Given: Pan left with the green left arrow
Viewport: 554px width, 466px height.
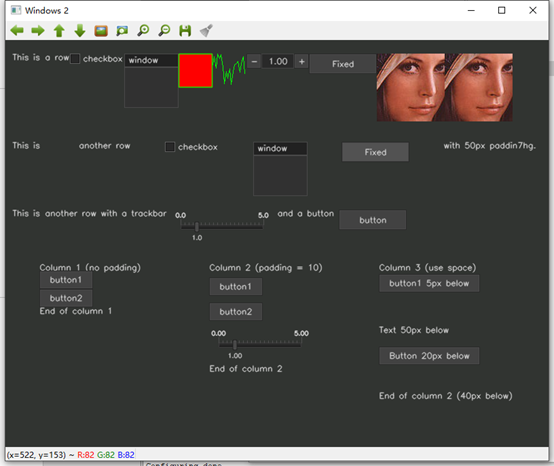Looking at the screenshot, I should [17, 31].
